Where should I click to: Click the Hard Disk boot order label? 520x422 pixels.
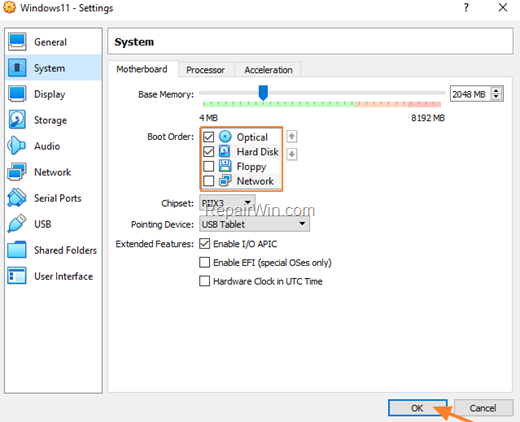[257, 152]
